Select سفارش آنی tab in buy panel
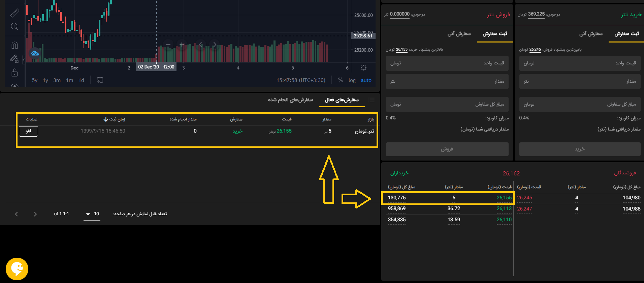Viewport: 644px width, 283px height. [591, 34]
